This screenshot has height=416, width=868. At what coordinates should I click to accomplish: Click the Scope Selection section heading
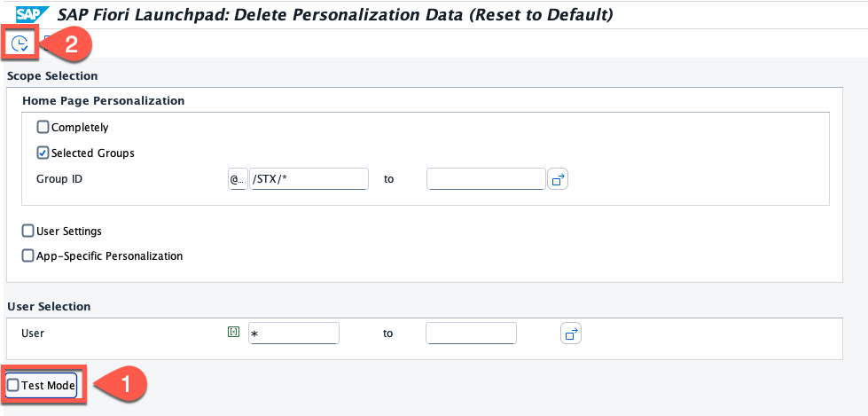pyautogui.click(x=52, y=76)
